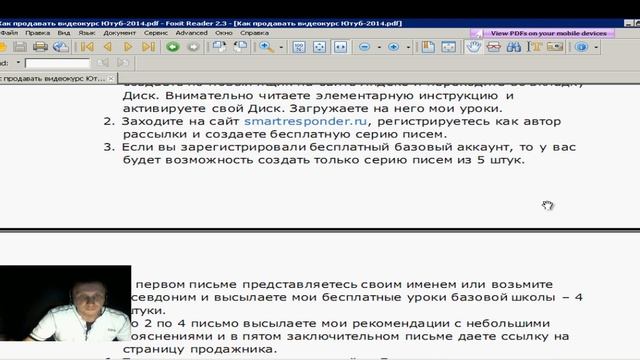This screenshot has width=640, height=360.
Task: Click 'View PDFs on your mobile devices' banner
Action: click(543, 33)
